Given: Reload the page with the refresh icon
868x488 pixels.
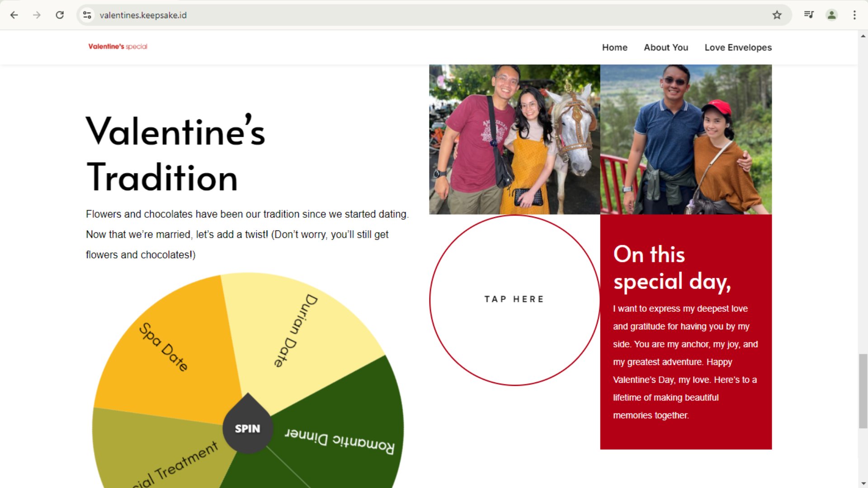Looking at the screenshot, I should coord(60,15).
